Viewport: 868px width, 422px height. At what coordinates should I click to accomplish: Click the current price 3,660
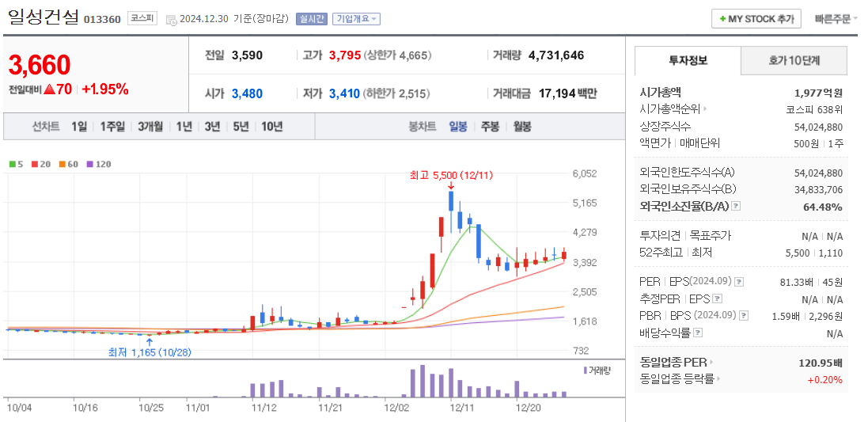tap(40, 65)
